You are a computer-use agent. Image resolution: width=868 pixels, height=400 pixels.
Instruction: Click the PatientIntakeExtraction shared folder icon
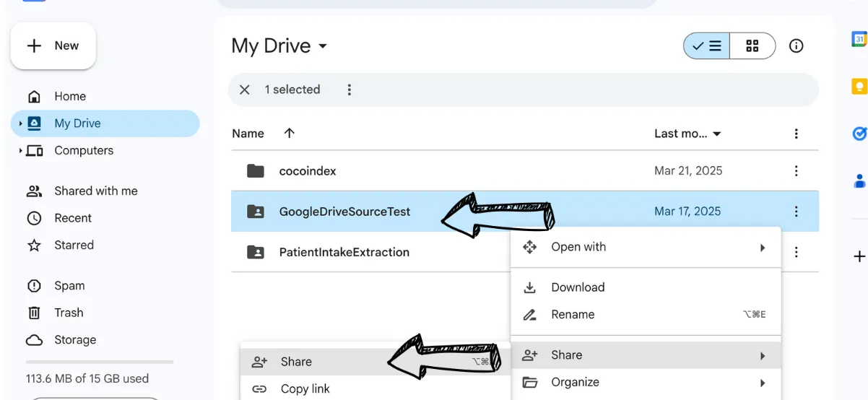256,252
